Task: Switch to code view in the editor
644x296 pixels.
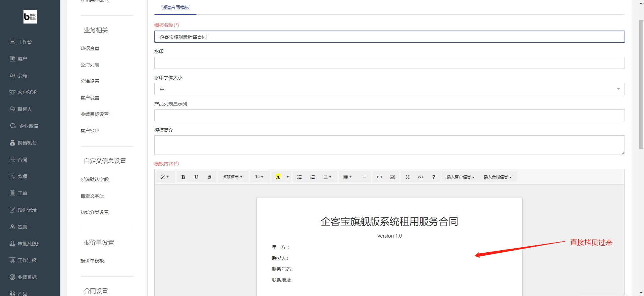Action: (x=421, y=177)
